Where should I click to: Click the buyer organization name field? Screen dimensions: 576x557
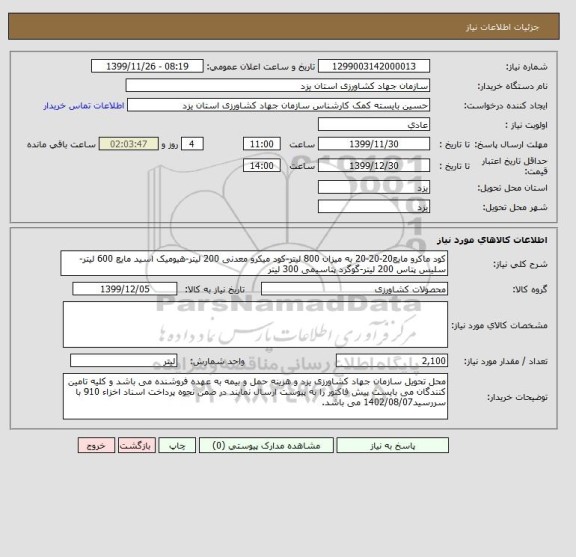(x=277, y=86)
